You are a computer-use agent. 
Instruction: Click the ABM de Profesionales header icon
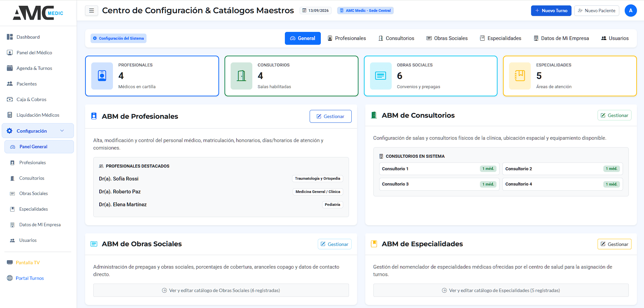94,116
